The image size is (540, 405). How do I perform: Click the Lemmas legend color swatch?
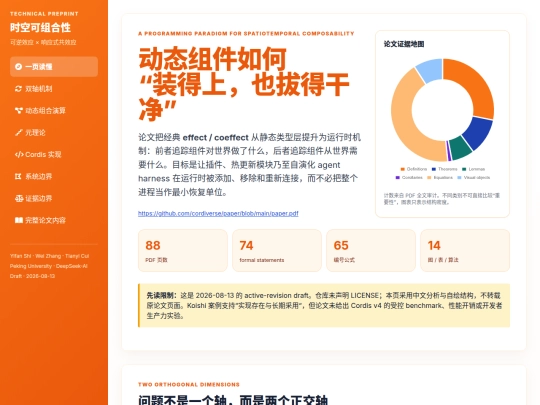[464, 169]
